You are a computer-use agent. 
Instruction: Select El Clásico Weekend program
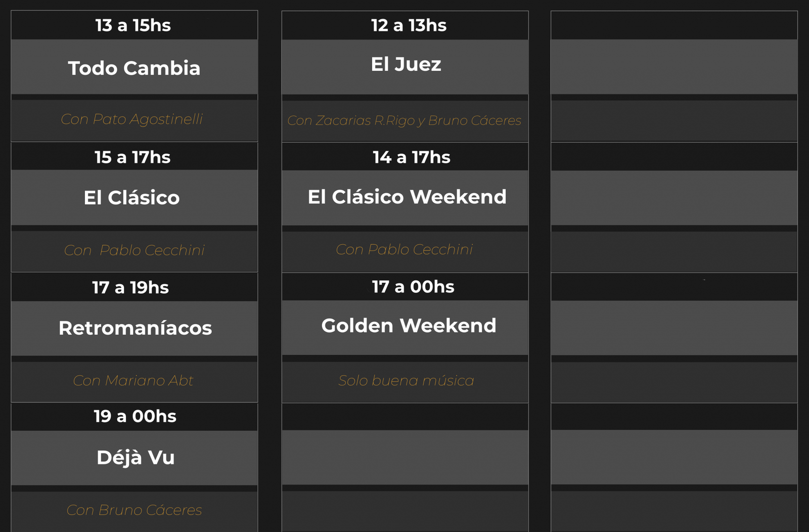407,196
